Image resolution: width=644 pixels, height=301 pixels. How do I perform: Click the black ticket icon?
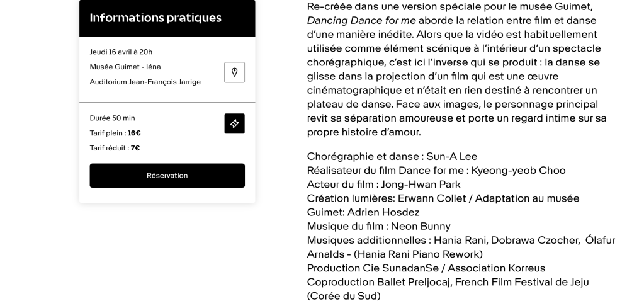pos(234,123)
